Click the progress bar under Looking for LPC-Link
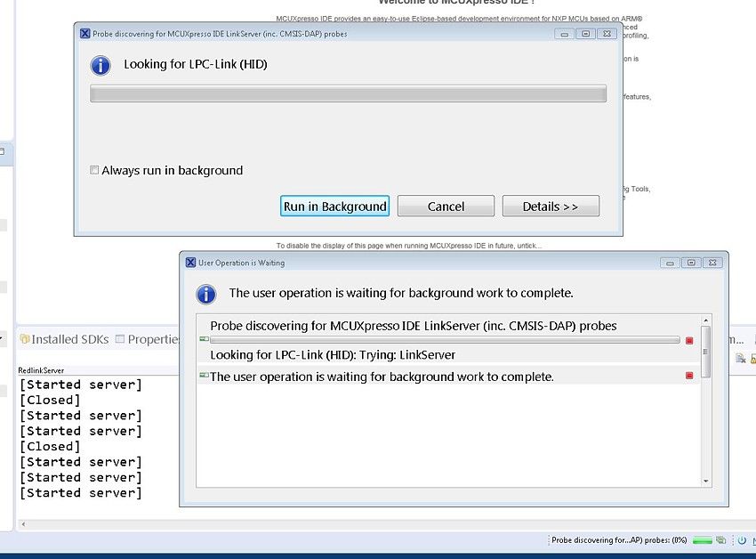The width and height of the screenshot is (756, 559). coord(348,93)
